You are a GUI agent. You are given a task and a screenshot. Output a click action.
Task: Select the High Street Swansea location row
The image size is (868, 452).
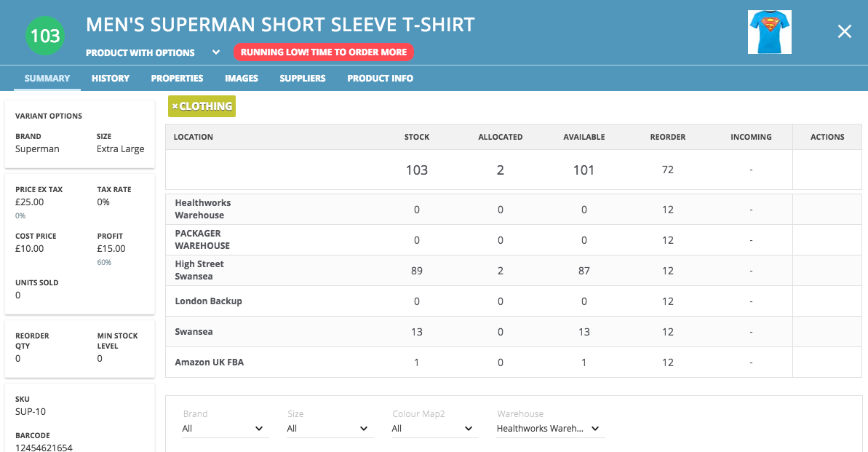pyautogui.click(x=514, y=270)
